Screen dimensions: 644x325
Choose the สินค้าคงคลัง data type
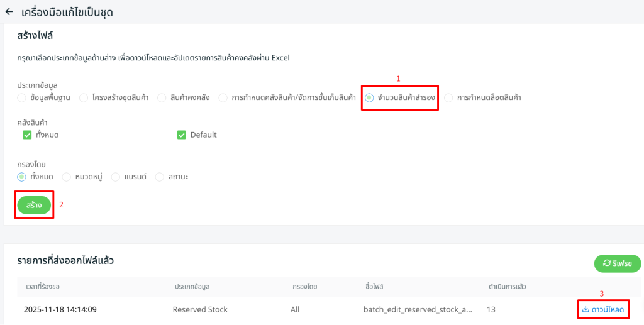(162, 97)
